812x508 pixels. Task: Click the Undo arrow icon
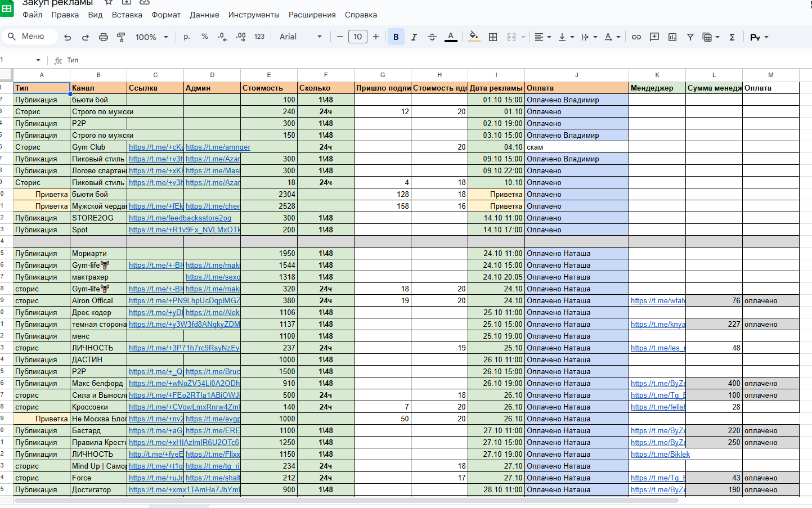click(68, 37)
